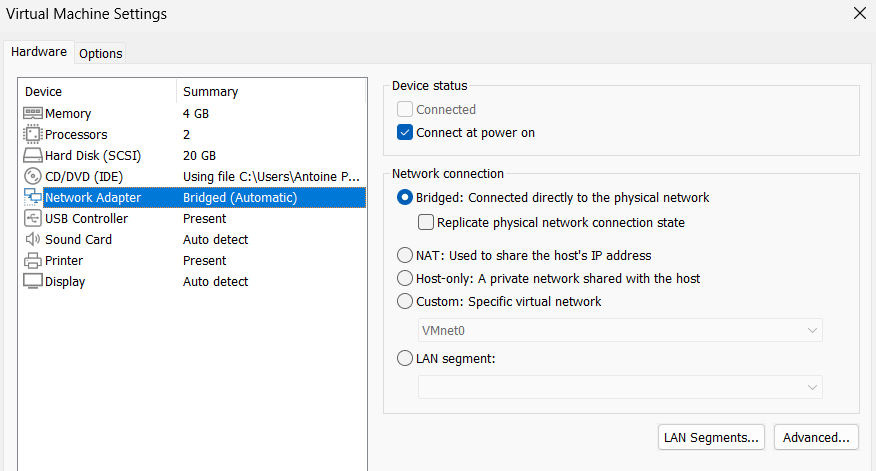
Task: Open the VMnet0 virtual network dropdown
Action: click(x=620, y=331)
